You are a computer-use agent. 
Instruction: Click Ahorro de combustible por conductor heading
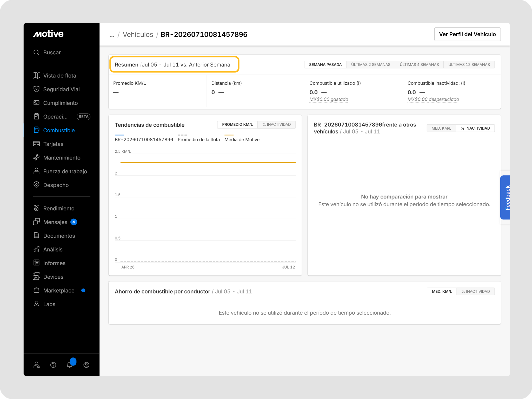[x=162, y=292]
